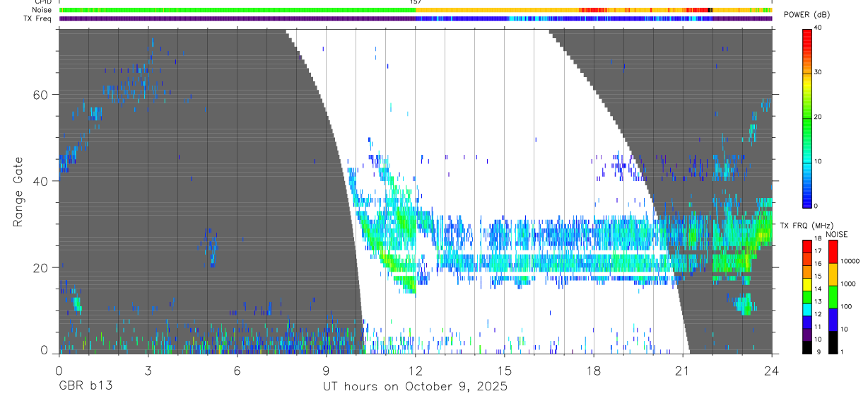868x401 pixels.
Task: Click the "TX FRQ (MHz)" legend title
Action: [808, 225]
